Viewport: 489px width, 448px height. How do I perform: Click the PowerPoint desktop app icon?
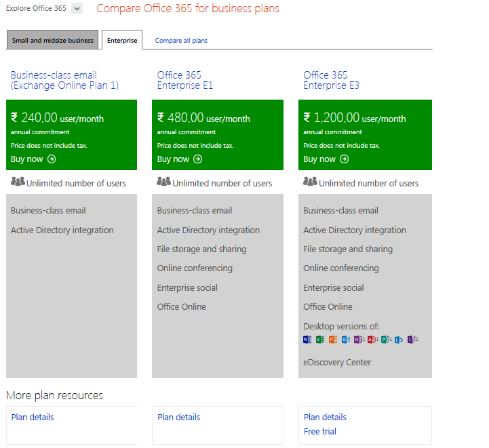click(333, 340)
